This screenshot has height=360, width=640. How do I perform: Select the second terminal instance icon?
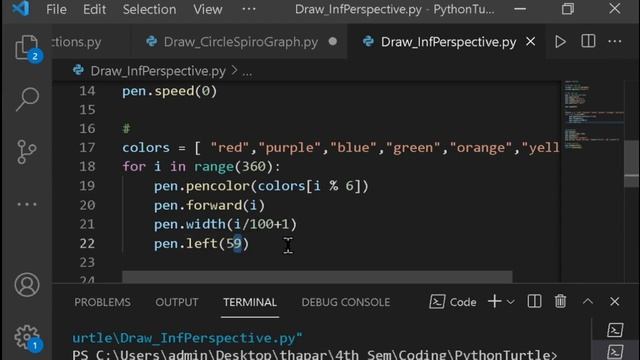(x=615, y=352)
